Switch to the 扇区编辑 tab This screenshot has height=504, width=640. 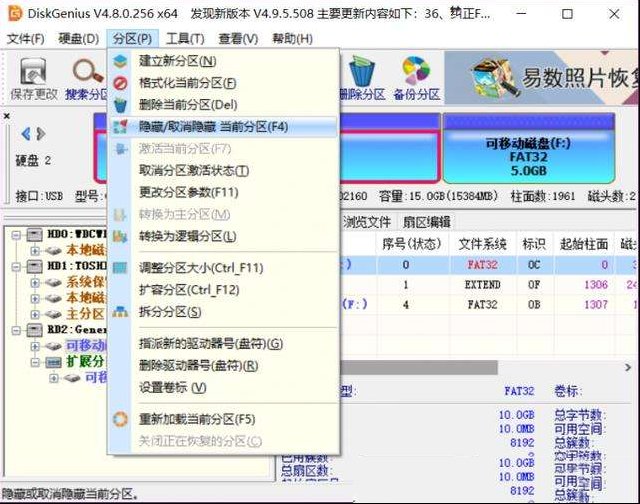pyautogui.click(x=426, y=222)
